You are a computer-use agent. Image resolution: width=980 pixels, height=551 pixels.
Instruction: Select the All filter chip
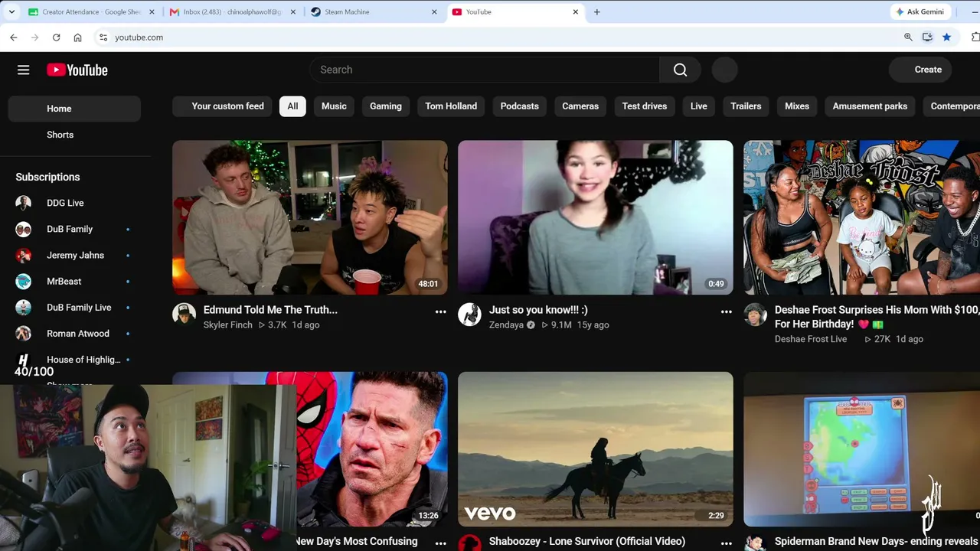(292, 106)
